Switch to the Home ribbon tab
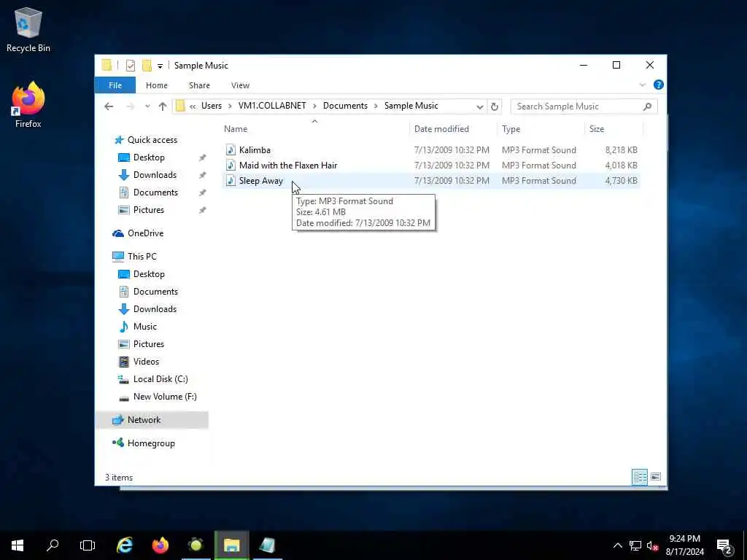The height and width of the screenshot is (560, 747). (157, 85)
